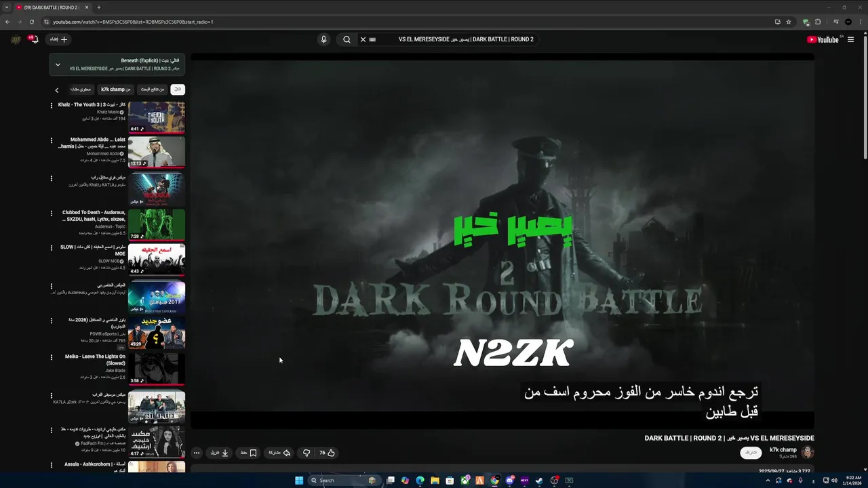Screen dimensions: 868x488
Task: Open Chrome extensions puzzle icon
Action: (x=818, y=22)
